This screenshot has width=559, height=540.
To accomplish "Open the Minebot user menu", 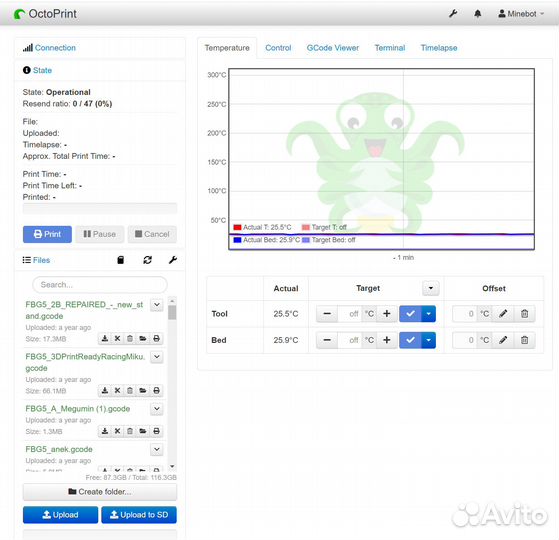I will (x=521, y=14).
